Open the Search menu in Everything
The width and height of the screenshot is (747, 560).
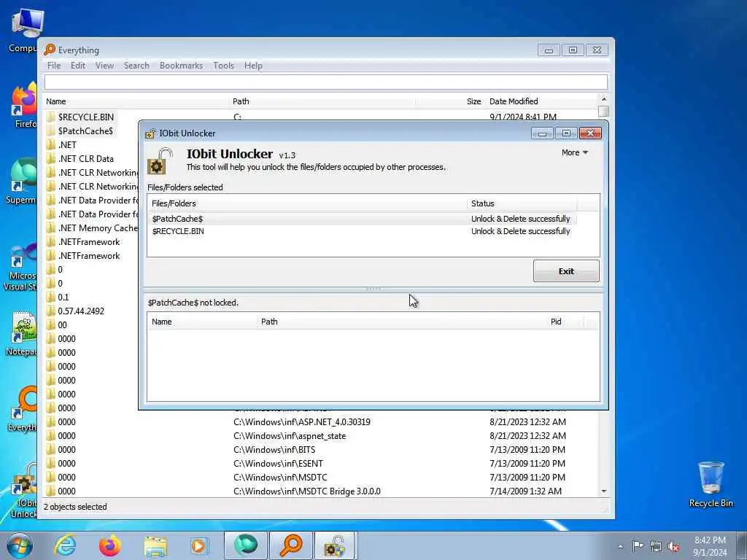click(x=136, y=65)
